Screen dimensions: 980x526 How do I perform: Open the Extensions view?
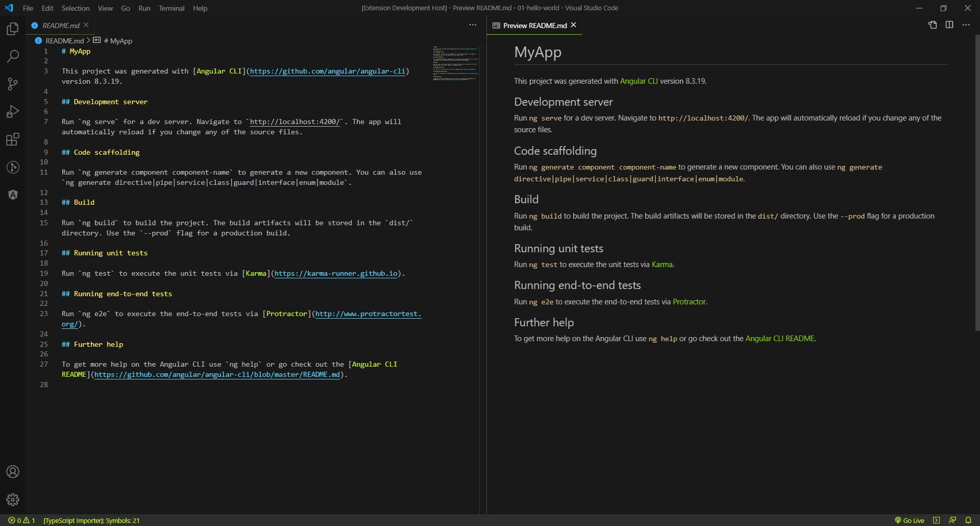(x=13, y=139)
